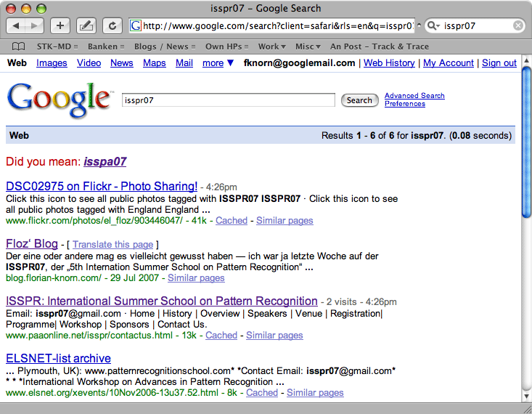Expand the Google more services menu
Image resolution: width=532 pixels, height=414 pixels.
click(218, 63)
